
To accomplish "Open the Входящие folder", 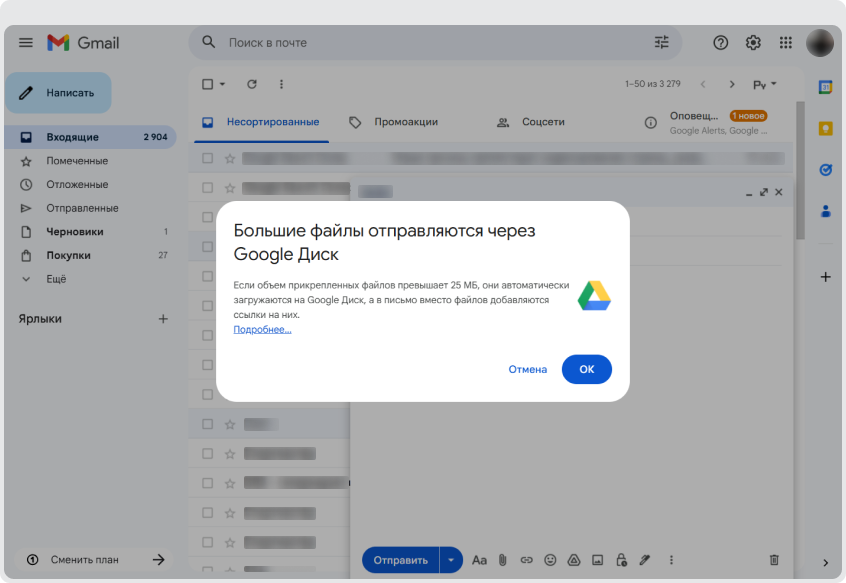I will (91, 137).
